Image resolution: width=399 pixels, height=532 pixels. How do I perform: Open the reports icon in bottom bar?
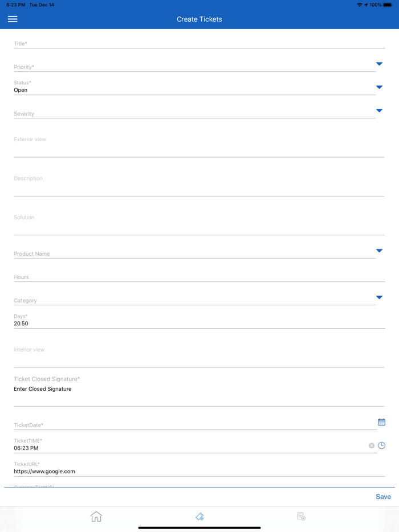coord(301,516)
